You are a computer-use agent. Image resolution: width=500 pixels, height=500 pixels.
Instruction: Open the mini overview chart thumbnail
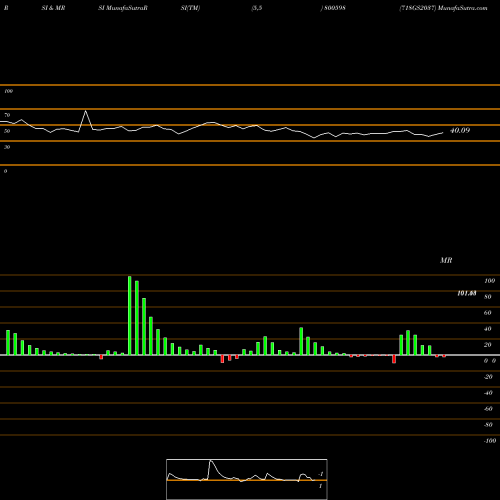(247, 479)
